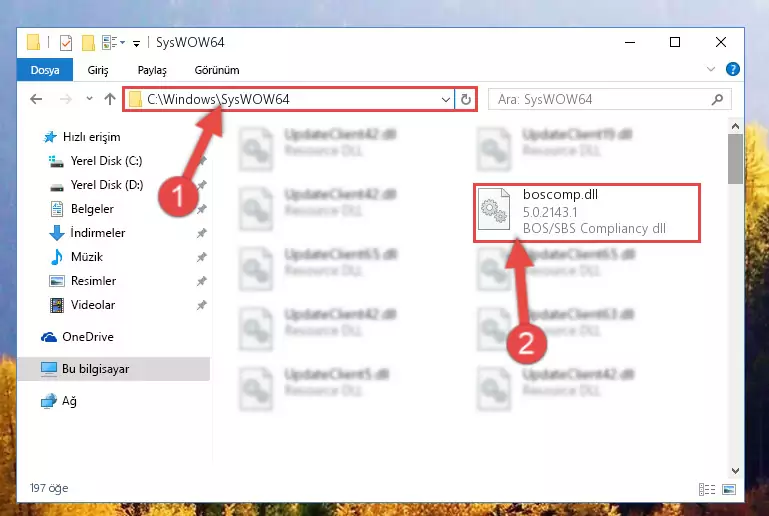Viewport: 769px width, 516px height.
Task: Click the file scrollbar down arrow
Action: 735,471
